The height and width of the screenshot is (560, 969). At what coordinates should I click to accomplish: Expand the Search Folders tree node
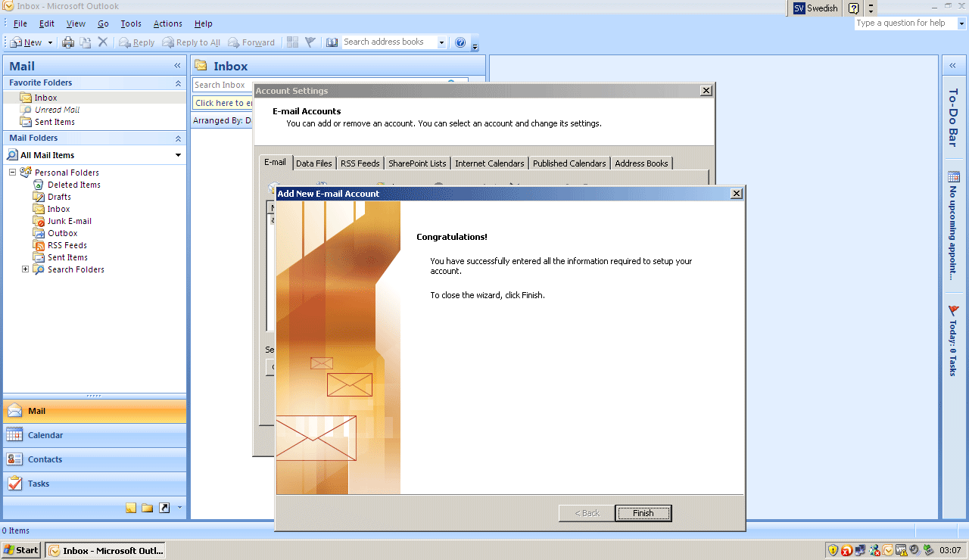pyautogui.click(x=25, y=269)
